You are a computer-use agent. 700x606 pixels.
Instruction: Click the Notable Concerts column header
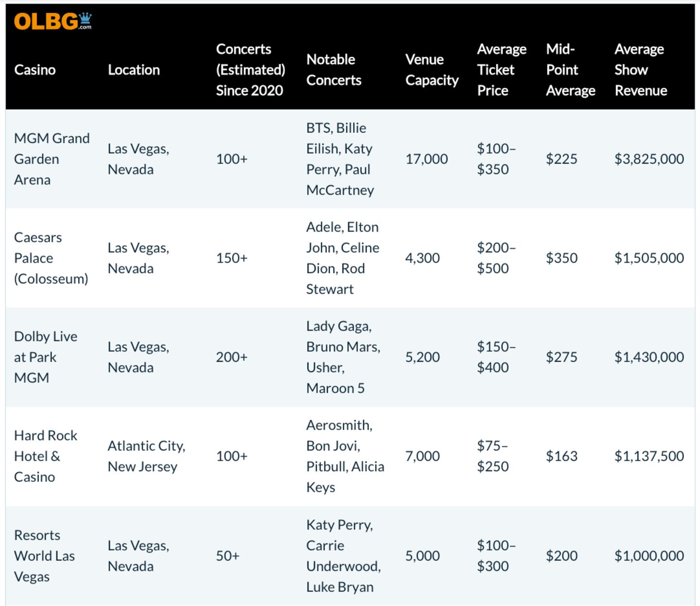tap(334, 70)
